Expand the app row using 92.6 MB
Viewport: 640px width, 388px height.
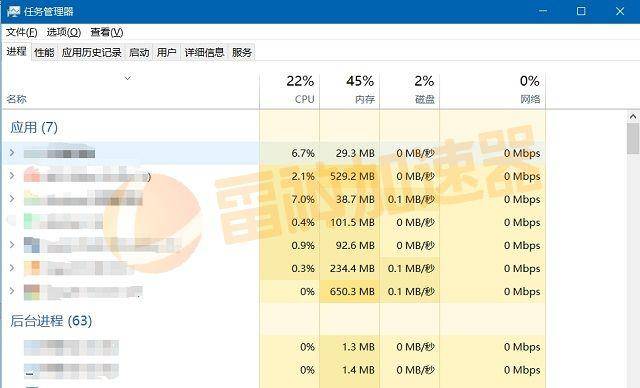[12, 244]
